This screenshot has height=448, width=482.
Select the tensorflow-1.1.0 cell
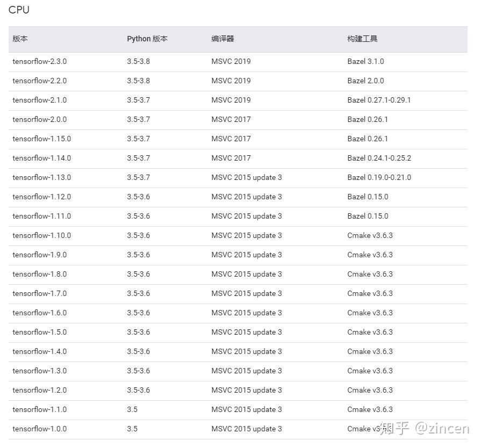point(40,410)
